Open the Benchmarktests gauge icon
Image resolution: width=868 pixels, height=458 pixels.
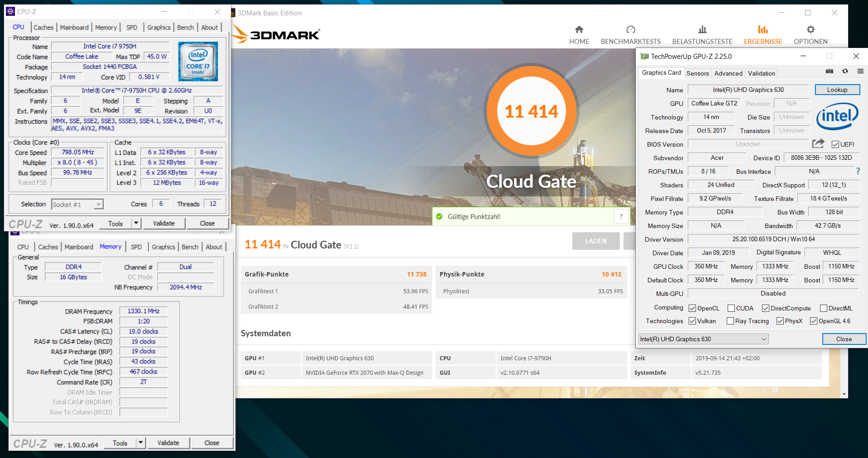click(x=631, y=29)
